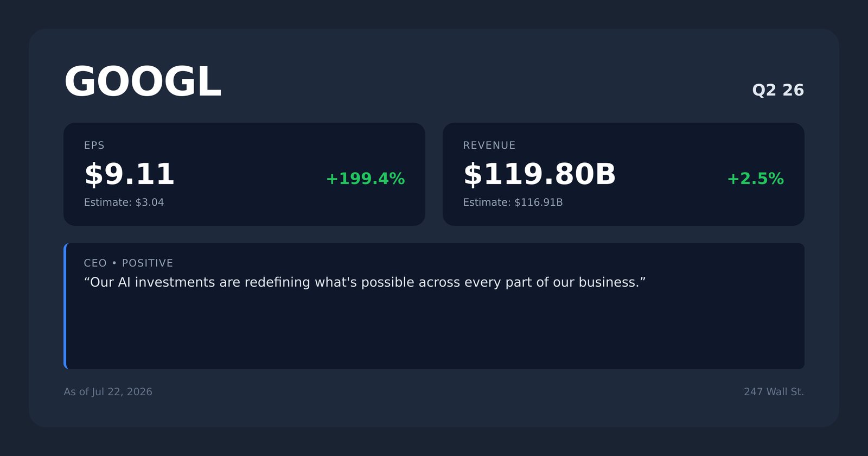This screenshot has height=456, width=868.
Task: Click the +2.5% revenue surprise figure
Action: click(755, 179)
